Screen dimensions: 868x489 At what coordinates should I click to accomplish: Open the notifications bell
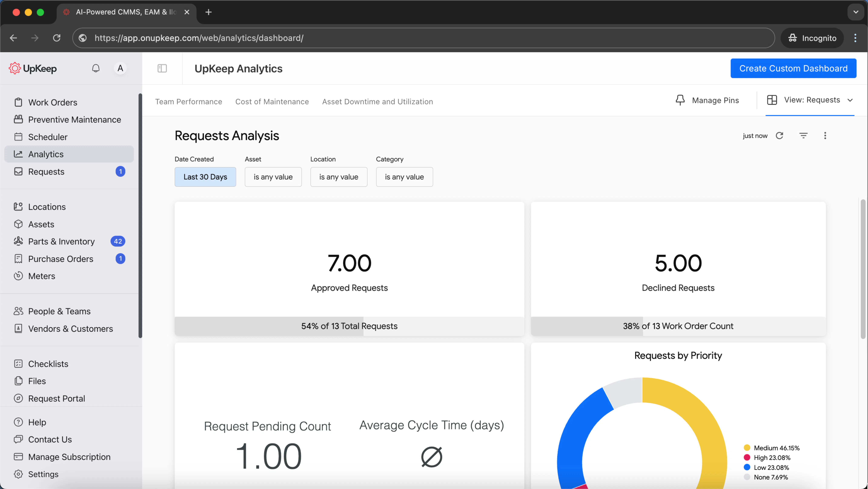96,68
